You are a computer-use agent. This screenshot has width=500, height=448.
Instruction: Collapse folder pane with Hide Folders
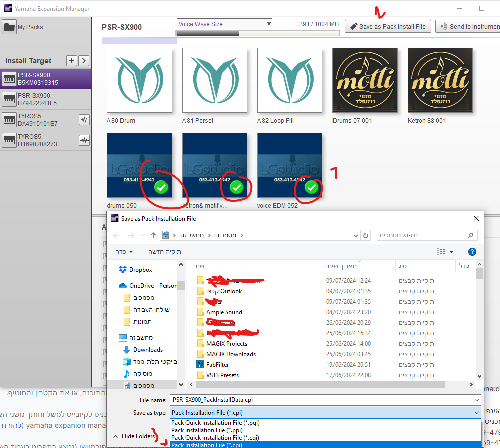point(134,436)
